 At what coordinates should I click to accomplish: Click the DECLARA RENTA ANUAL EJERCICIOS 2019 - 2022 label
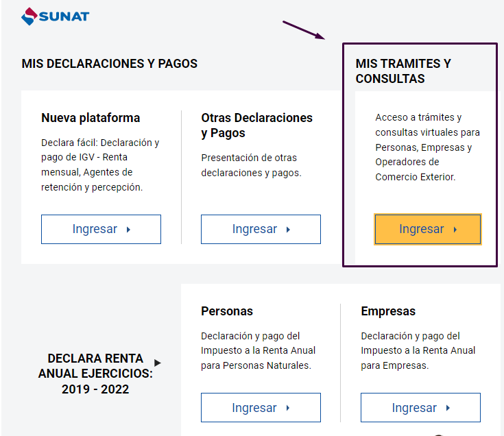pos(95,374)
